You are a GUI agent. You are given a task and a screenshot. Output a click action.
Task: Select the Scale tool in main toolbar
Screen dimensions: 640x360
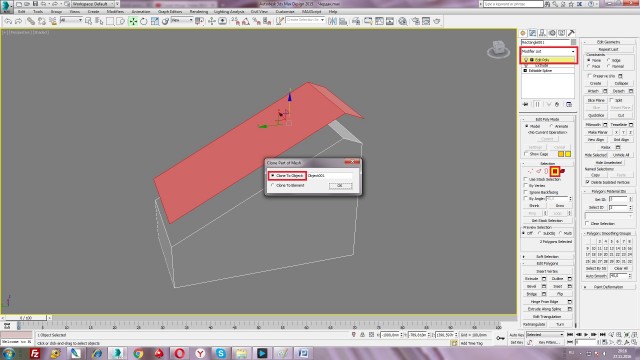(155, 21)
